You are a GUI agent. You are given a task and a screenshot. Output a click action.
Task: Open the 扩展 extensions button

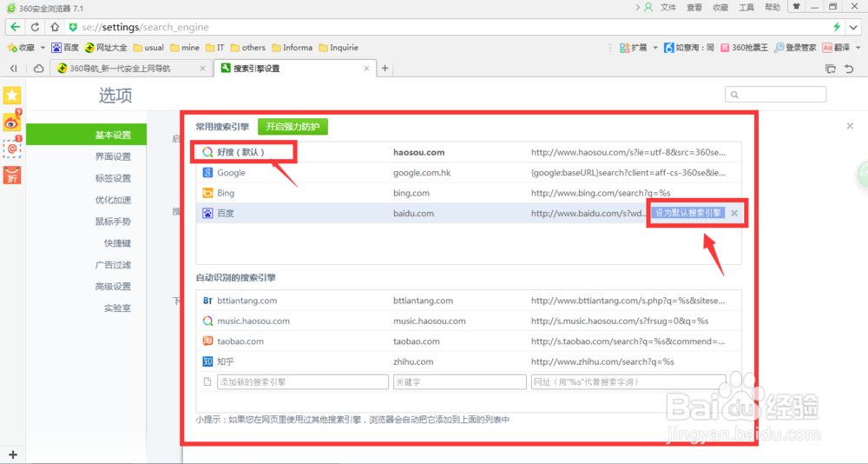(634, 48)
